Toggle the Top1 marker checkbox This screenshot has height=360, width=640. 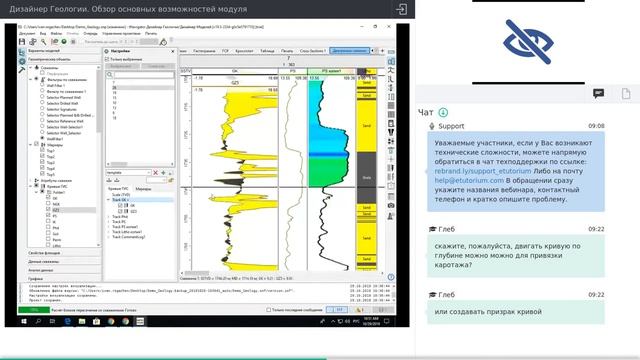point(42,151)
